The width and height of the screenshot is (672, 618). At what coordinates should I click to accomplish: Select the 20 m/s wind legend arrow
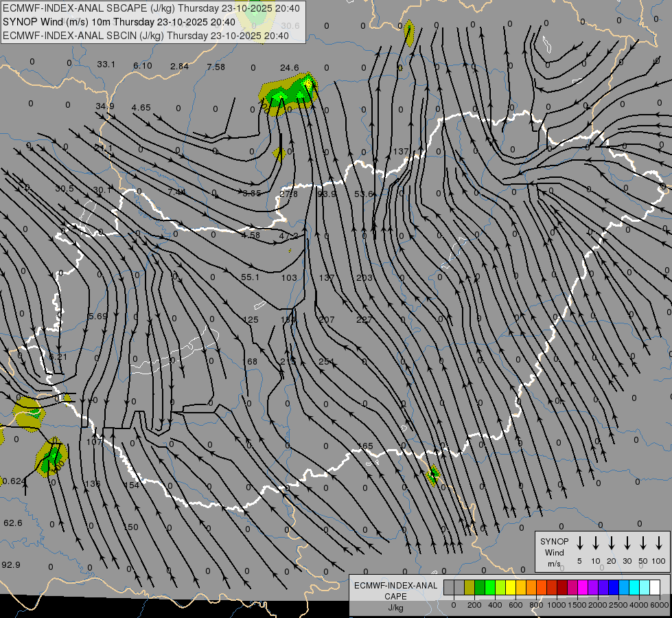[611, 543]
